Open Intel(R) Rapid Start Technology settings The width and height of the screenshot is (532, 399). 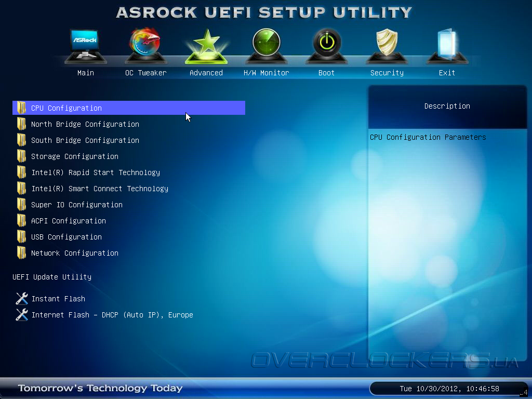click(x=96, y=172)
